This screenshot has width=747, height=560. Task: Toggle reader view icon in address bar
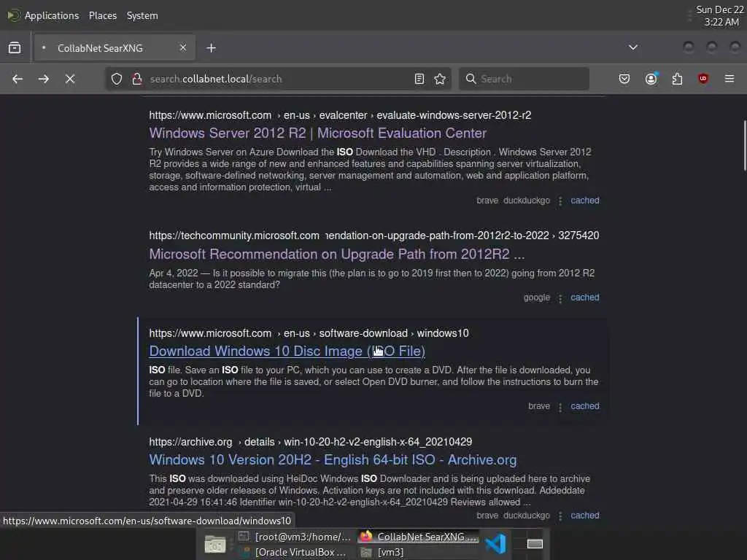[419, 79]
